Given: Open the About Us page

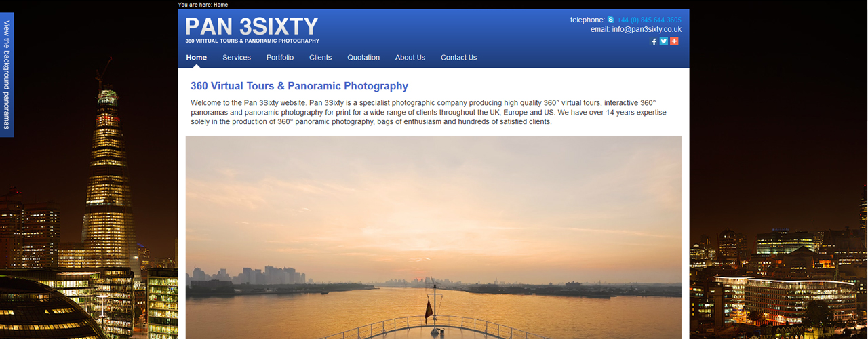Looking at the screenshot, I should pyautogui.click(x=410, y=58).
